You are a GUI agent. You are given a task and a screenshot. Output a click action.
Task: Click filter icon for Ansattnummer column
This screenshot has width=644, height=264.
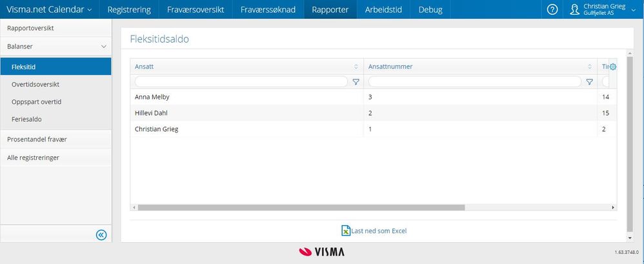click(x=589, y=82)
